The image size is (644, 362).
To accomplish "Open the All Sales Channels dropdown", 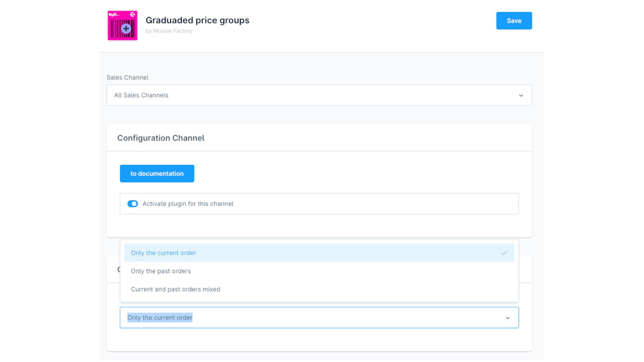I will [x=319, y=95].
